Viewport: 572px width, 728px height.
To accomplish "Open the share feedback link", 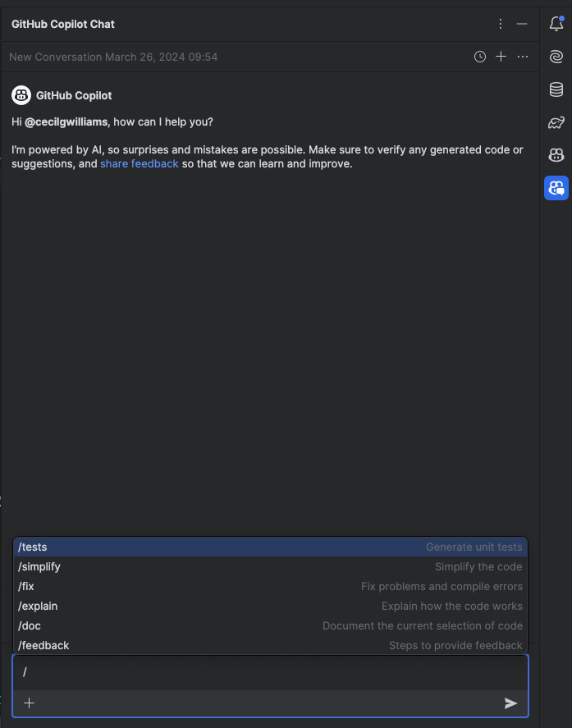I will tap(140, 164).
